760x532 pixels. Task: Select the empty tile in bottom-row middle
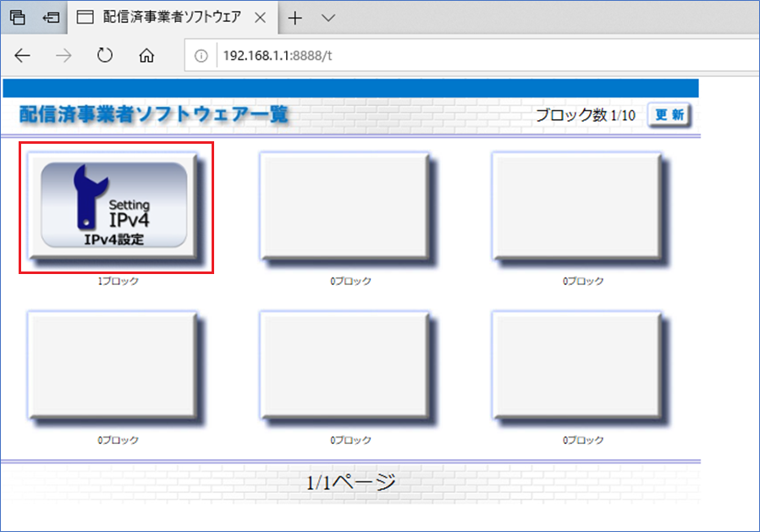click(x=344, y=363)
